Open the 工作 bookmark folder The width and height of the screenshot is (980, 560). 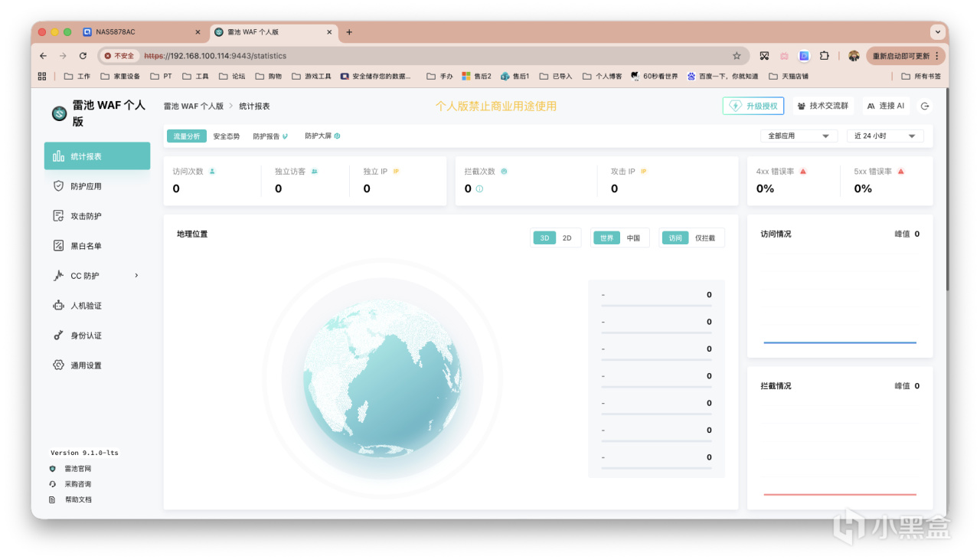pos(77,76)
